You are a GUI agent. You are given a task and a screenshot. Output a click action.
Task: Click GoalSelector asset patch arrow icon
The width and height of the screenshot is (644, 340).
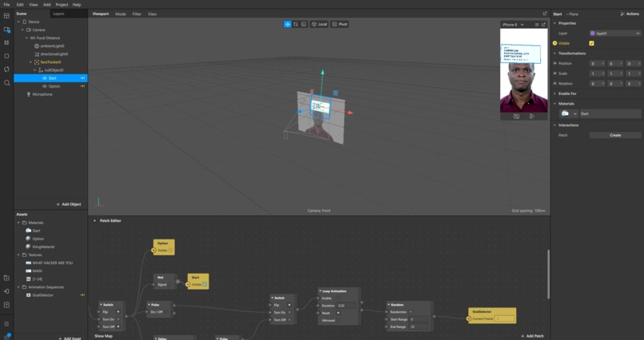click(x=82, y=295)
